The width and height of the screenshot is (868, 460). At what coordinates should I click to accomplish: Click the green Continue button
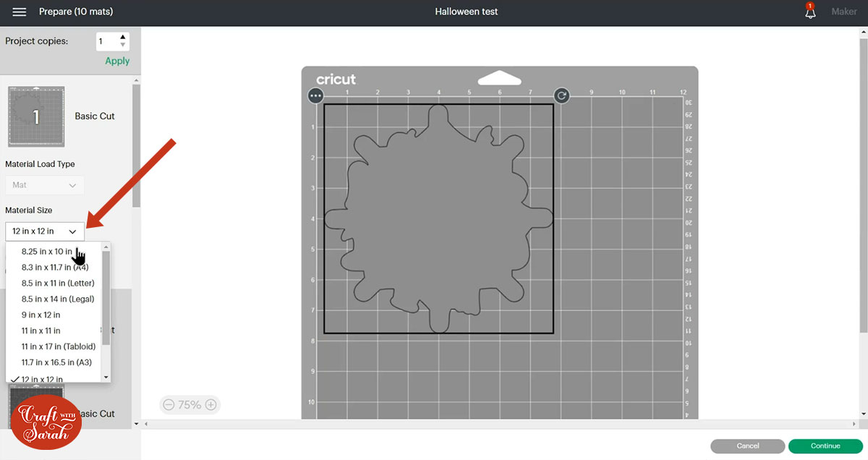[825, 446]
